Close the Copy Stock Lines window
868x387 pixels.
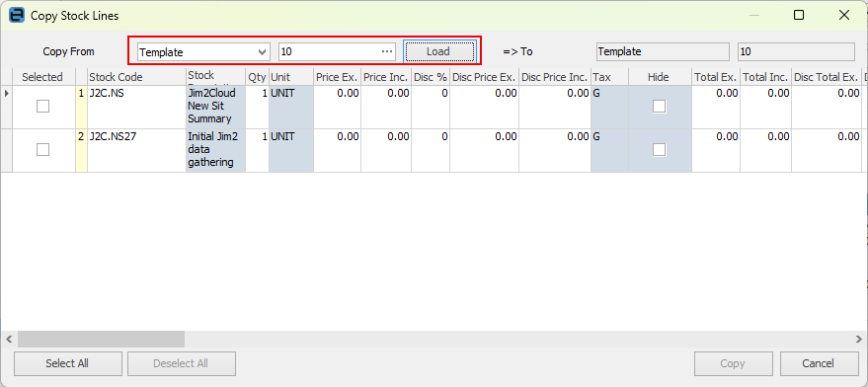click(844, 16)
